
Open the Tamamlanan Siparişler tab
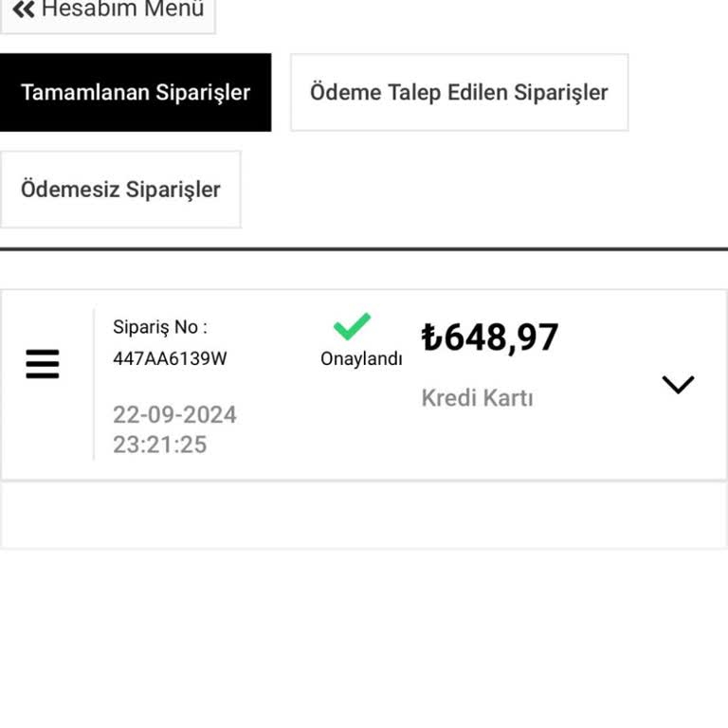tap(136, 92)
